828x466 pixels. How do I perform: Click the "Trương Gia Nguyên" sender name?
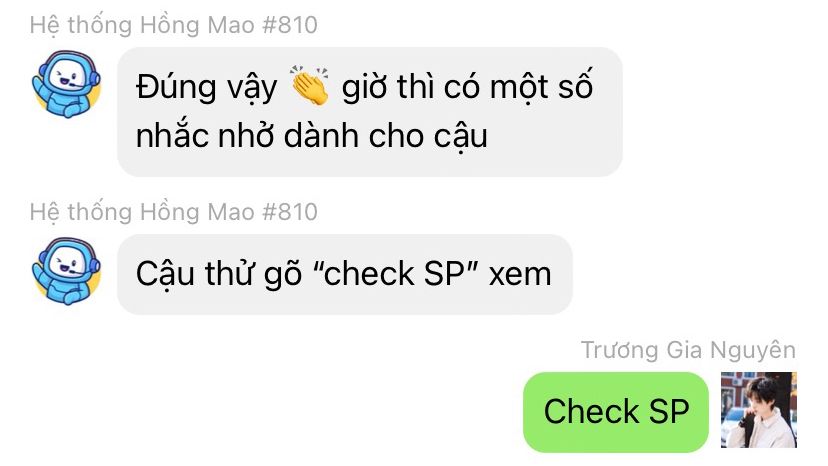[x=689, y=350]
